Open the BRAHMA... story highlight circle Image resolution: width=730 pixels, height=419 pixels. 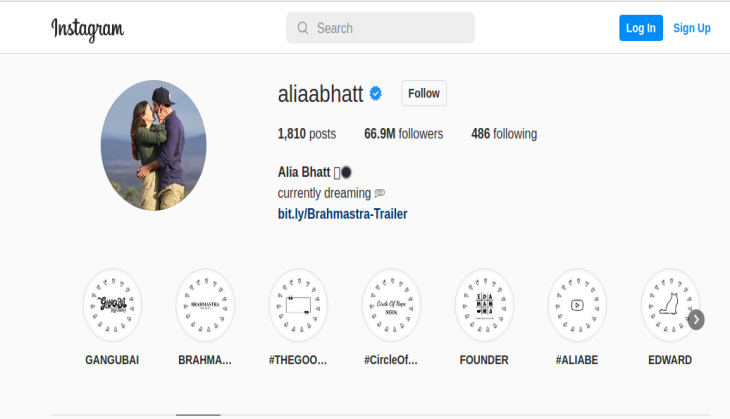point(205,305)
